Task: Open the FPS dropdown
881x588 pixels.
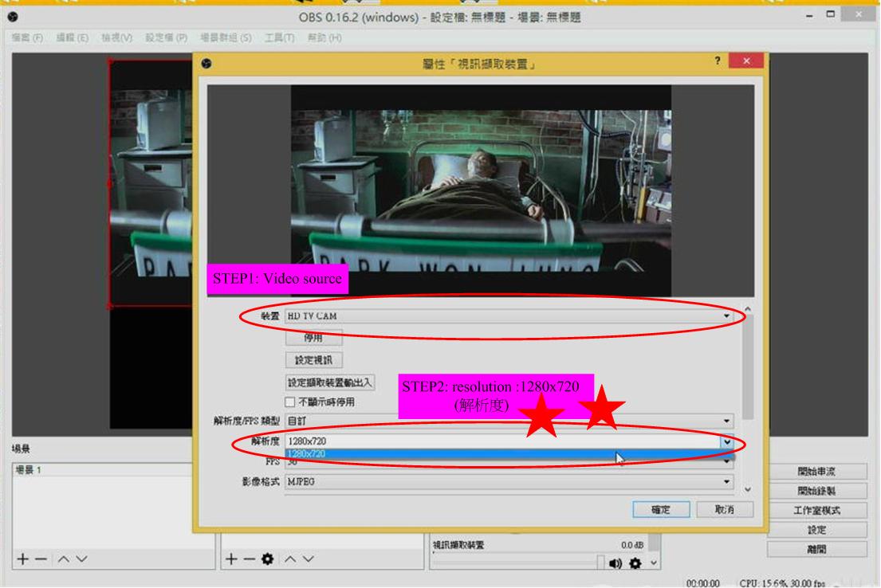Action: pyautogui.click(x=509, y=462)
